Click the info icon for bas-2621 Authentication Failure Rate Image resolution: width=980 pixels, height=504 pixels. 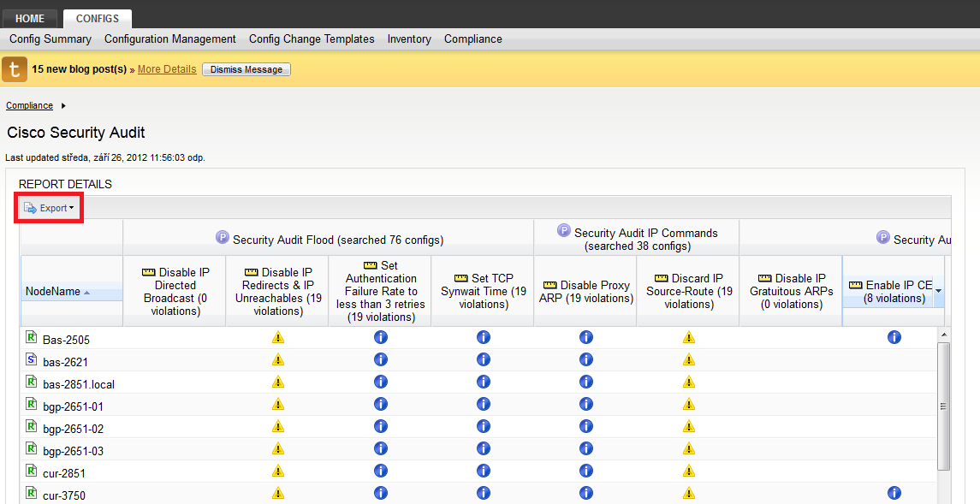click(x=381, y=360)
